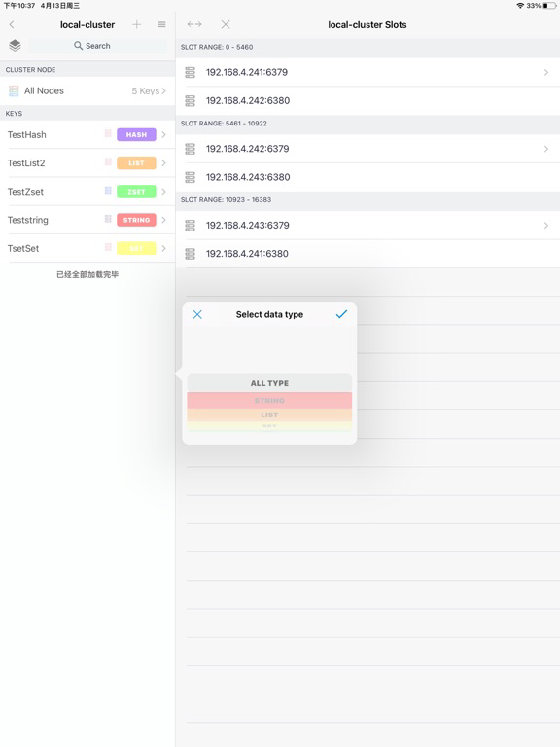Image resolution: width=560 pixels, height=747 pixels.
Task: Select All Nodes row
Action: (x=87, y=91)
